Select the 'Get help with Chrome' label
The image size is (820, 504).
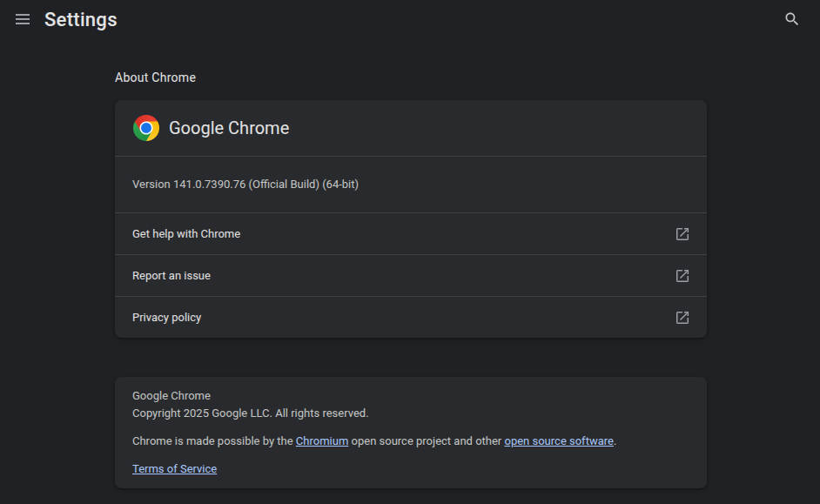186,234
